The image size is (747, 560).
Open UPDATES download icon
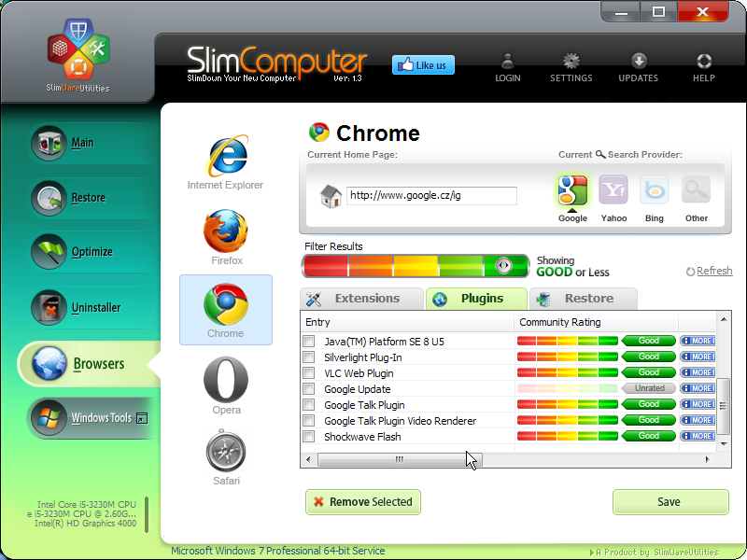(639, 67)
